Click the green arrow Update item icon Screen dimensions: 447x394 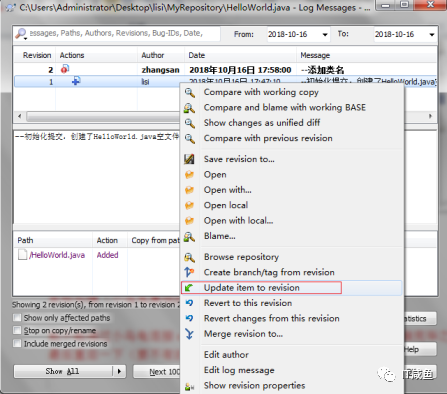[189, 288]
